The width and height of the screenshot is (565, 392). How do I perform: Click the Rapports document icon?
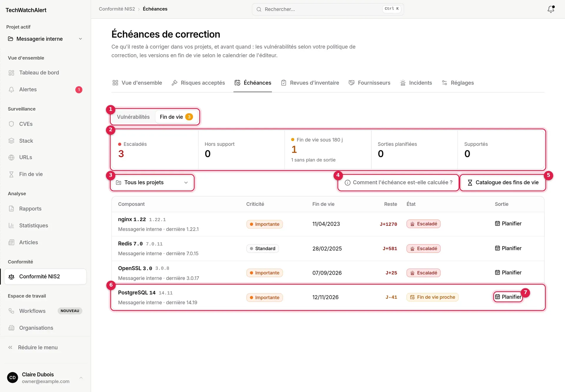[11, 208]
